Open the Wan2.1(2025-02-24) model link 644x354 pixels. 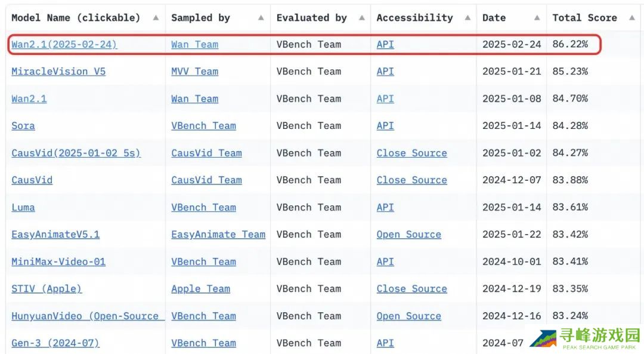pos(64,44)
